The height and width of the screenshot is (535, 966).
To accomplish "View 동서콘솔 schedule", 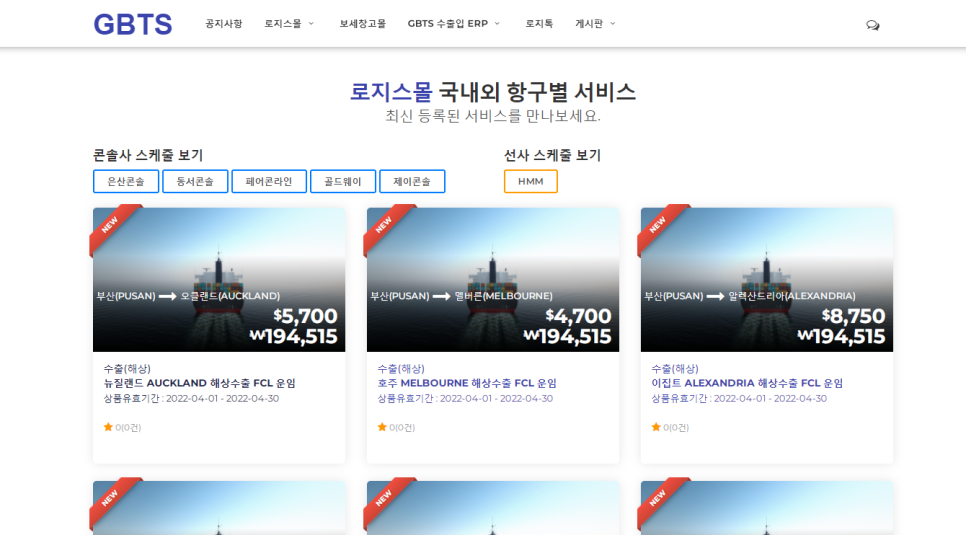I will point(195,181).
